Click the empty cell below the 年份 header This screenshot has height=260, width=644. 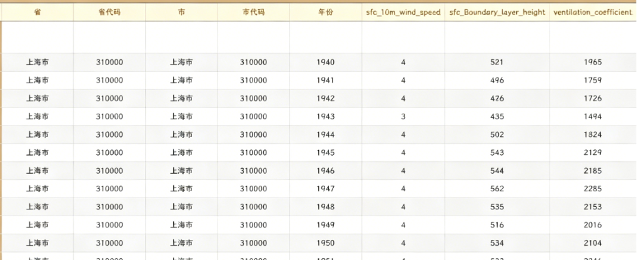(326, 37)
